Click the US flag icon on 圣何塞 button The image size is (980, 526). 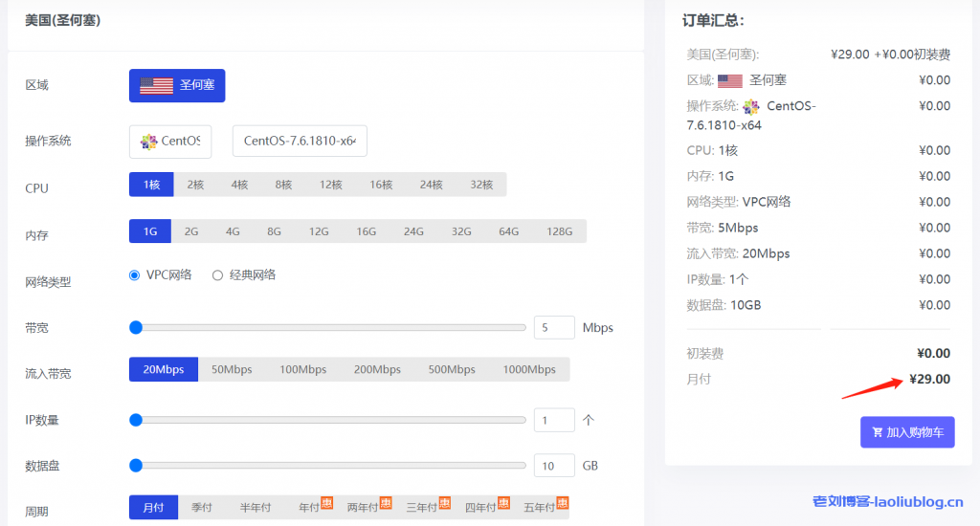156,85
